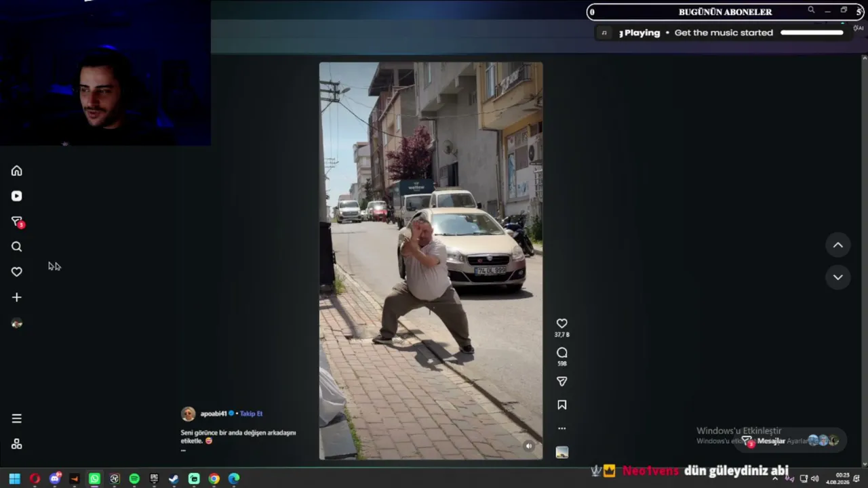Open Google Chrome from taskbar
868x488 pixels.
(214, 479)
